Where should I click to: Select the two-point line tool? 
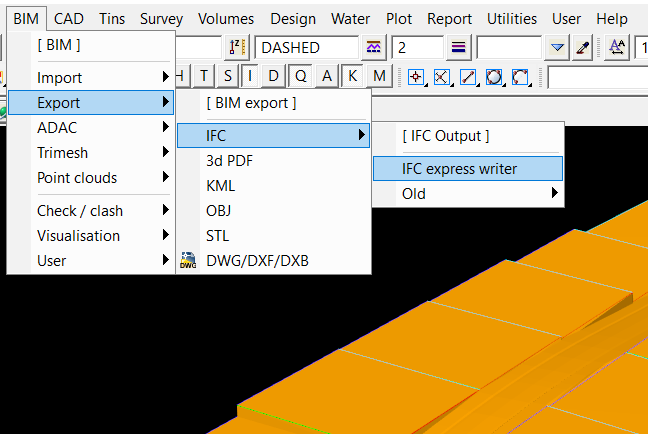tap(468, 77)
